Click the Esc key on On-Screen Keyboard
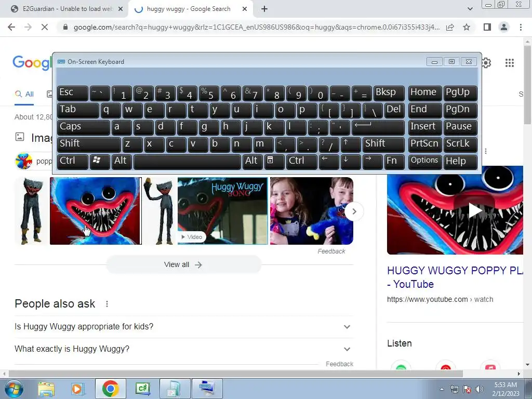Screen dimensions: 532x399 click(x=73, y=93)
